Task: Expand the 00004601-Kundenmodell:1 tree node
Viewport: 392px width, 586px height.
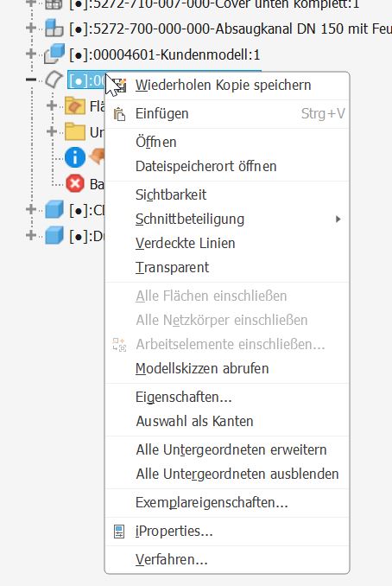Action: pyautogui.click(x=31, y=54)
